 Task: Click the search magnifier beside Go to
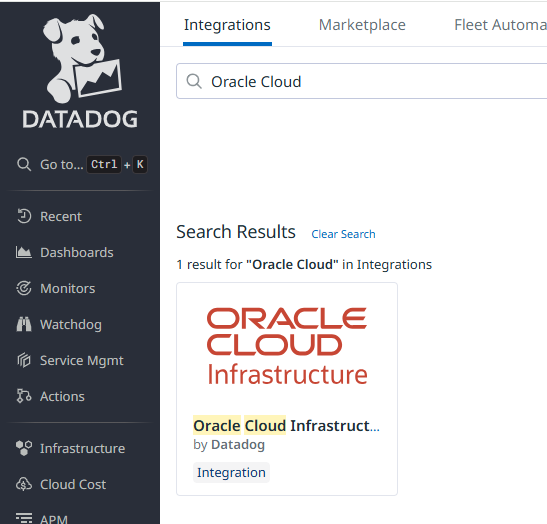tap(24, 164)
